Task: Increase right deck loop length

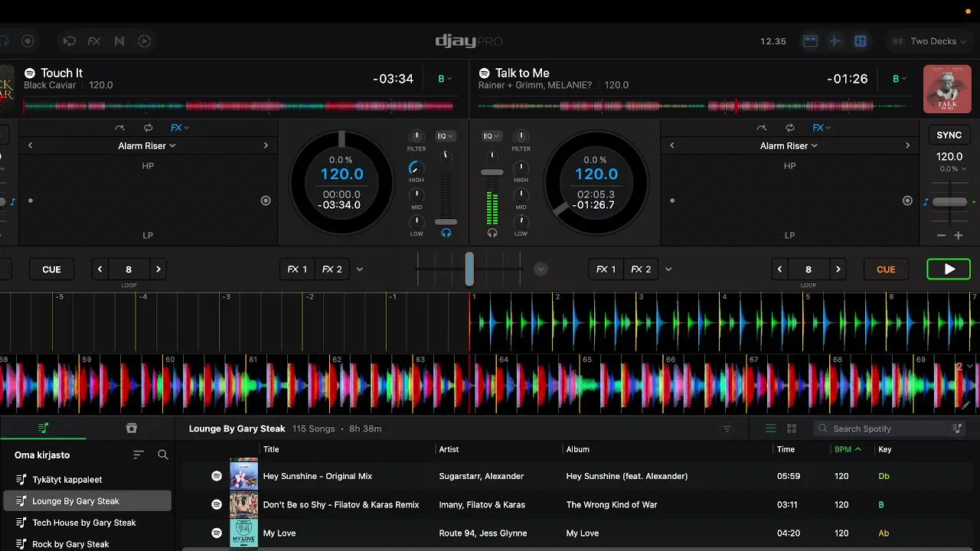Action: [838, 269]
